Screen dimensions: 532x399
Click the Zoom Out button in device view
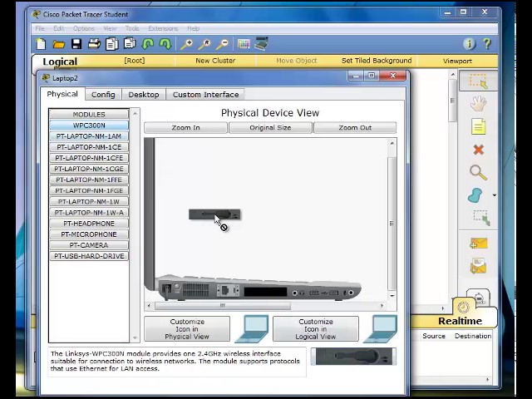pyautogui.click(x=355, y=127)
